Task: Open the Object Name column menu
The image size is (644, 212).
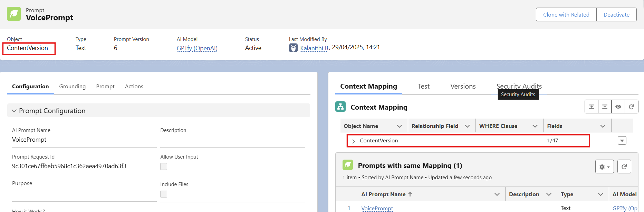Action: pos(400,126)
